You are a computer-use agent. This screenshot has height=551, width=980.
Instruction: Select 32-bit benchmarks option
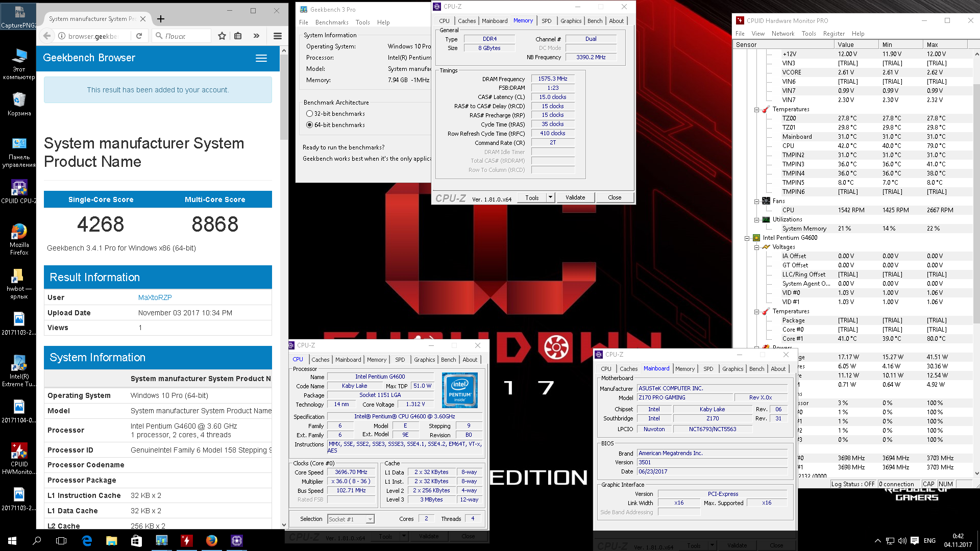309,114
